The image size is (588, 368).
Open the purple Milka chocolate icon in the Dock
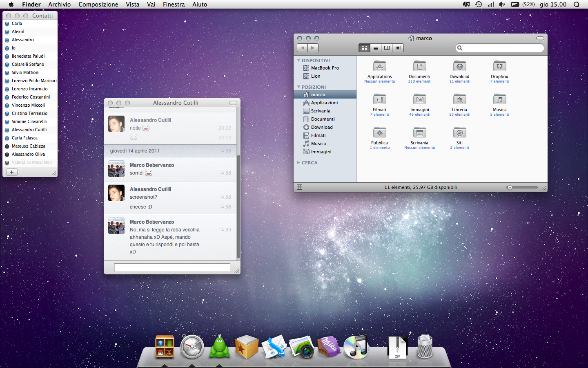[329, 347]
